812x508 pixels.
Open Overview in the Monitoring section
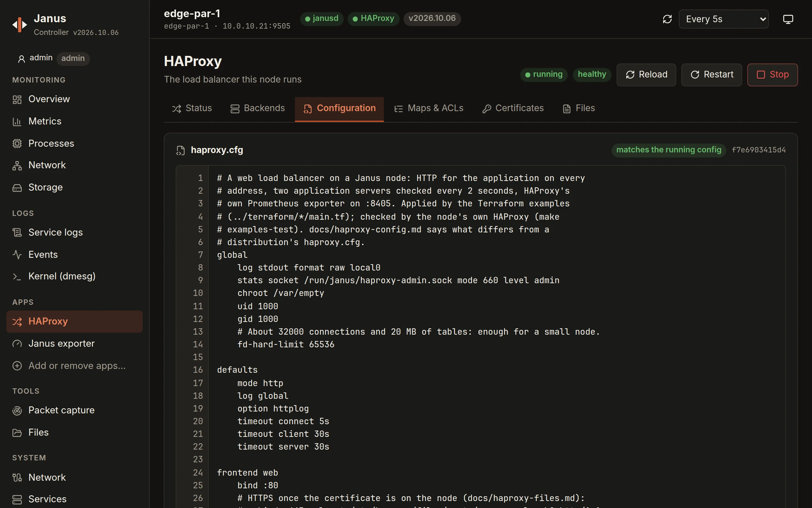[x=75, y=99]
